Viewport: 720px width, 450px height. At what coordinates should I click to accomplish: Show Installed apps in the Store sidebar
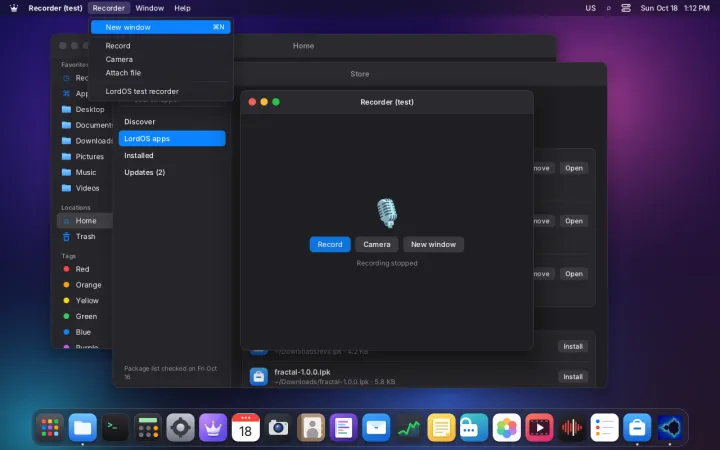point(172,156)
